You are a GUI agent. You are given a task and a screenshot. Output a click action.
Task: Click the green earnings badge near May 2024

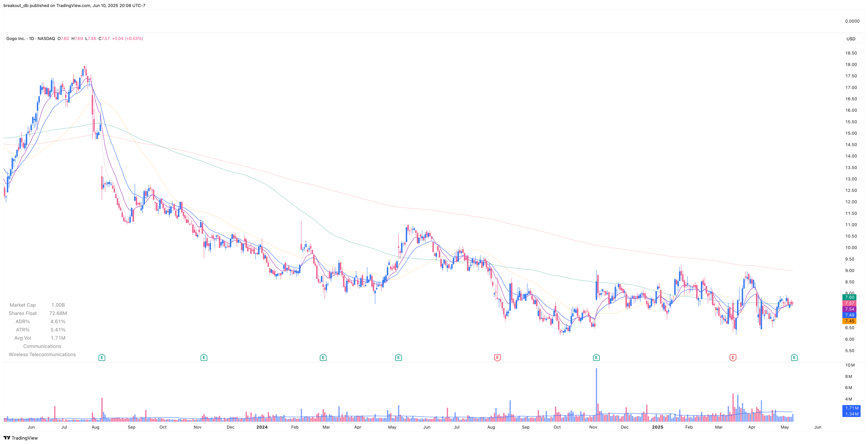click(x=398, y=357)
